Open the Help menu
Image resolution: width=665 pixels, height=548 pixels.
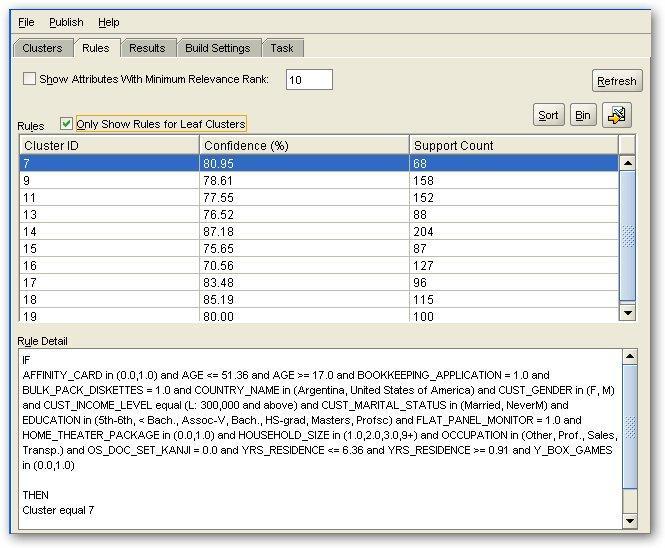[x=109, y=22]
